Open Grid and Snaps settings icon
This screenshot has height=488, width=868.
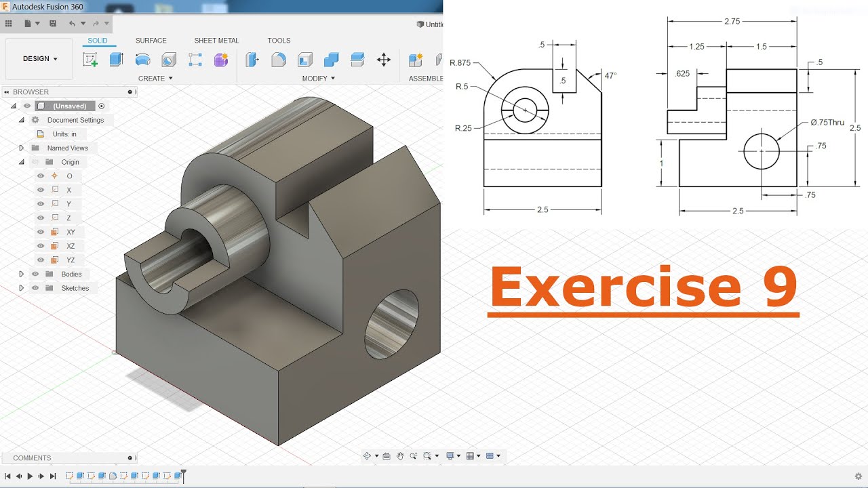[470, 456]
